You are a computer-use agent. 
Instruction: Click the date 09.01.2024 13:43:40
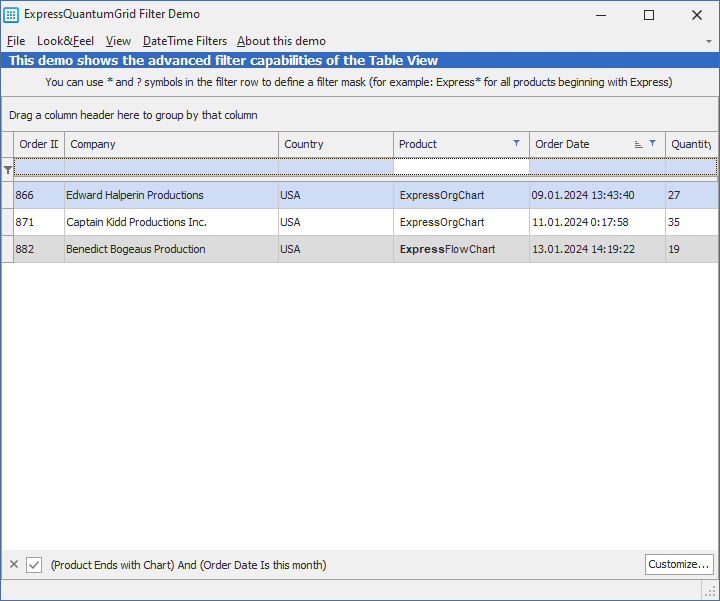(x=597, y=195)
